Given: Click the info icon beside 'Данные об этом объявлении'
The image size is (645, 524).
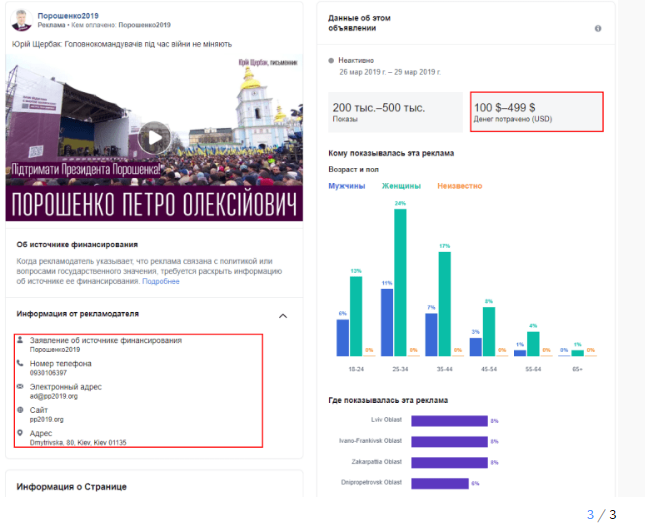Looking at the screenshot, I should click(x=598, y=28).
